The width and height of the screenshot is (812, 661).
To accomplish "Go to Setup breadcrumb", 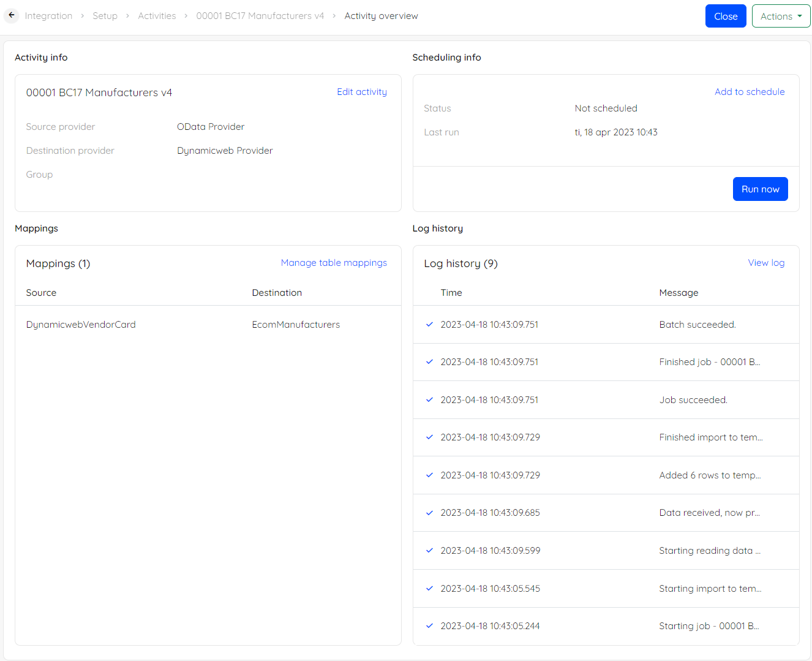I will click(105, 16).
